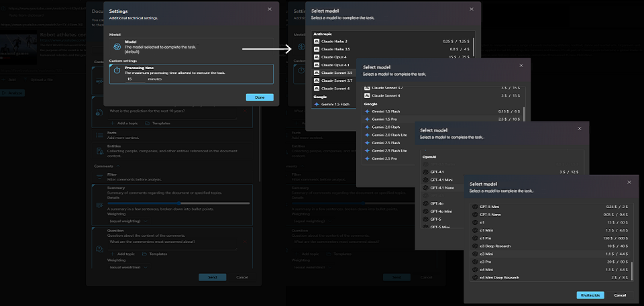Click the 15 $ / 60 $ price of o1

619,223
